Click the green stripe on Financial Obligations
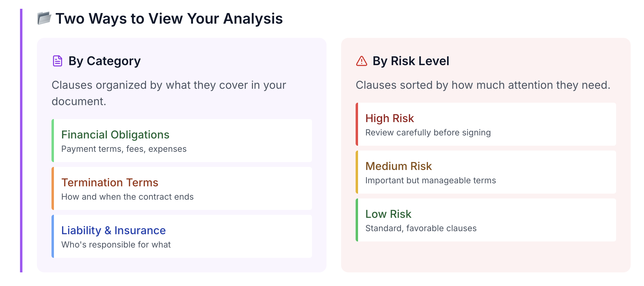Screen dimensions: 644x286 (x=53, y=141)
